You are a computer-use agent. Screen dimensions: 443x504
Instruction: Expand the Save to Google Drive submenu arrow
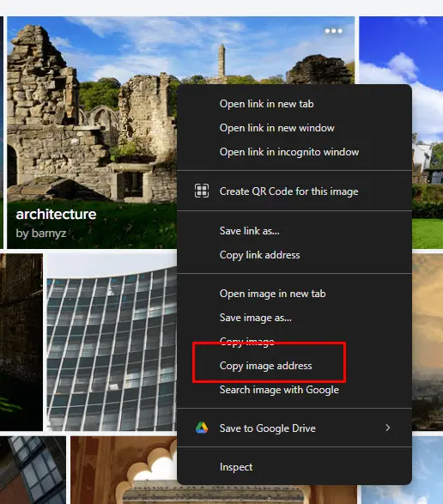coord(388,428)
